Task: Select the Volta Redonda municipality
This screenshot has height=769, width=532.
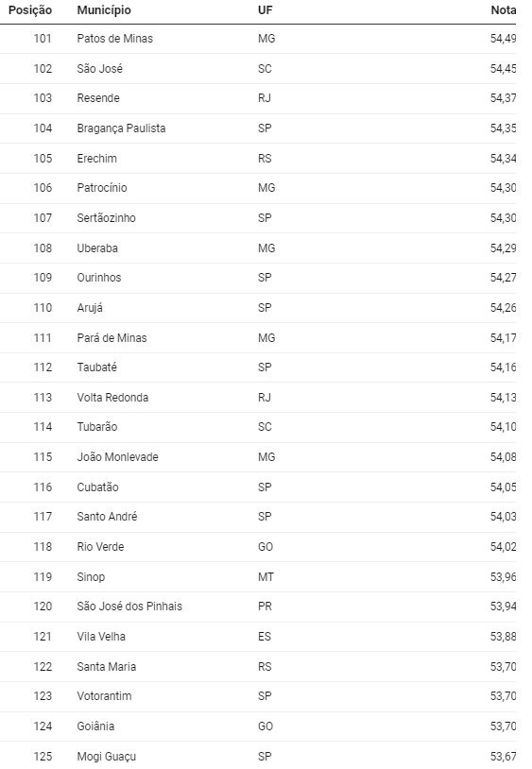Action: click(112, 397)
